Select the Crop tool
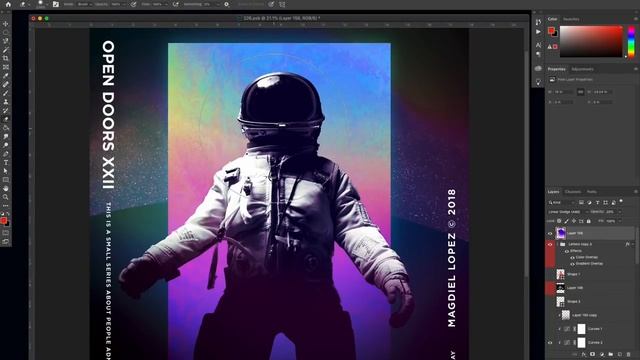 [x=6, y=58]
